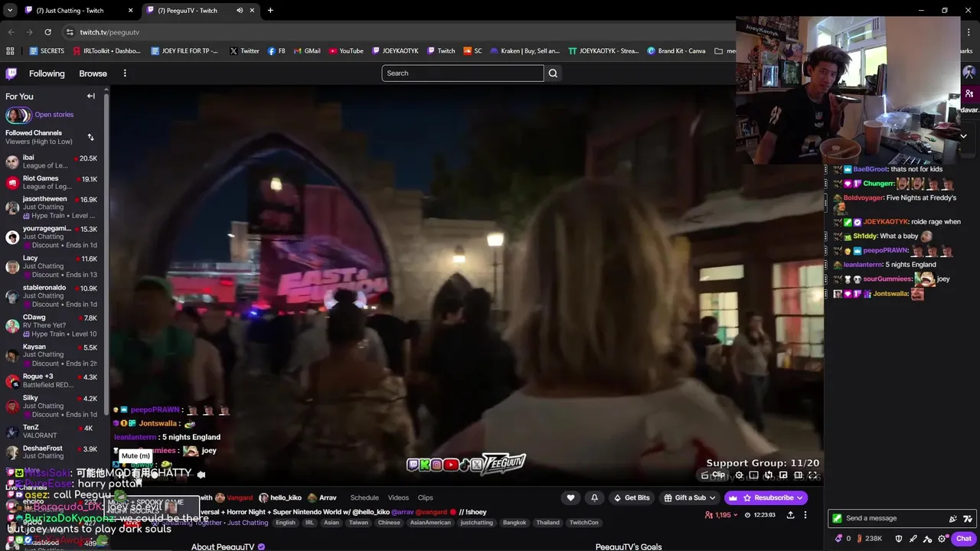Create a clip of the stream
The height and width of the screenshot is (551, 980).
[x=714, y=475]
